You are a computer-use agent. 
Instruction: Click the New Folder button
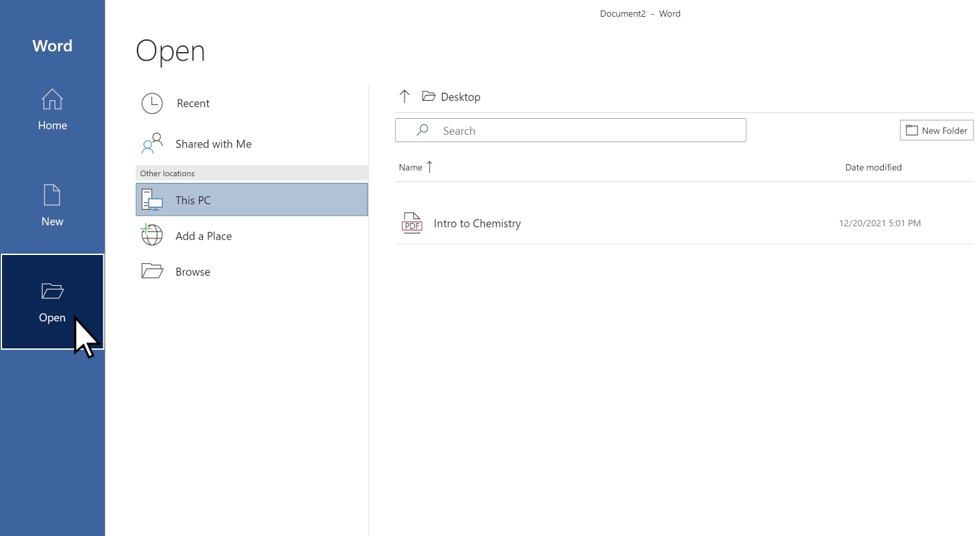coord(936,130)
